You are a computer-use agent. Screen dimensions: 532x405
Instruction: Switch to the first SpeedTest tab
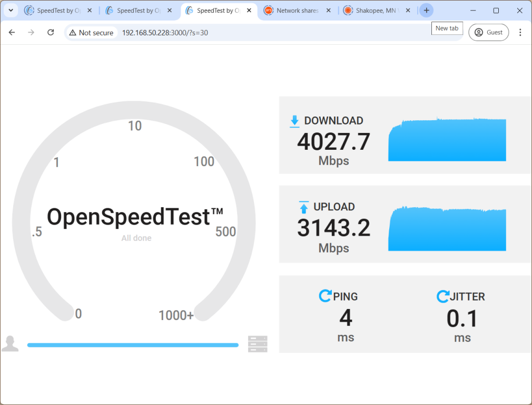58,11
